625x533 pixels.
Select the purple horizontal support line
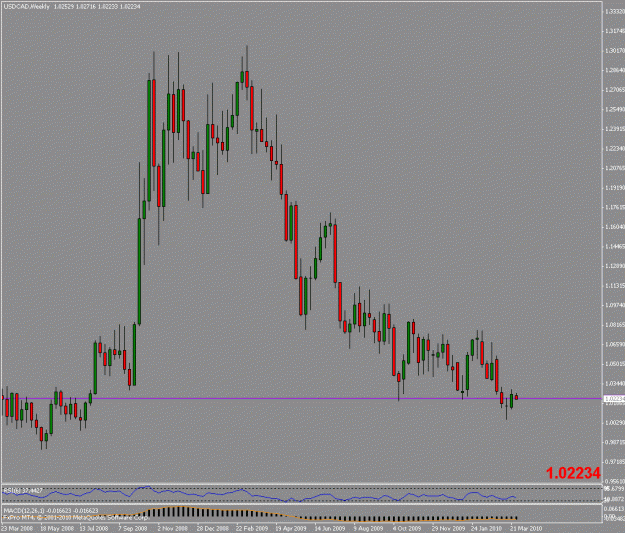301,398
